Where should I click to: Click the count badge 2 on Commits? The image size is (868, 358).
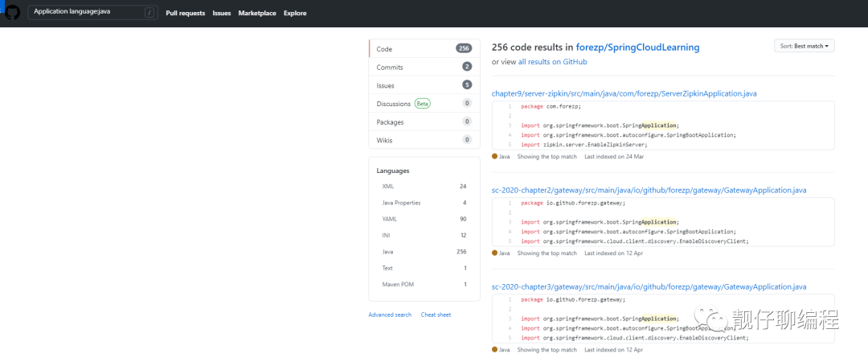tap(467, 67)
